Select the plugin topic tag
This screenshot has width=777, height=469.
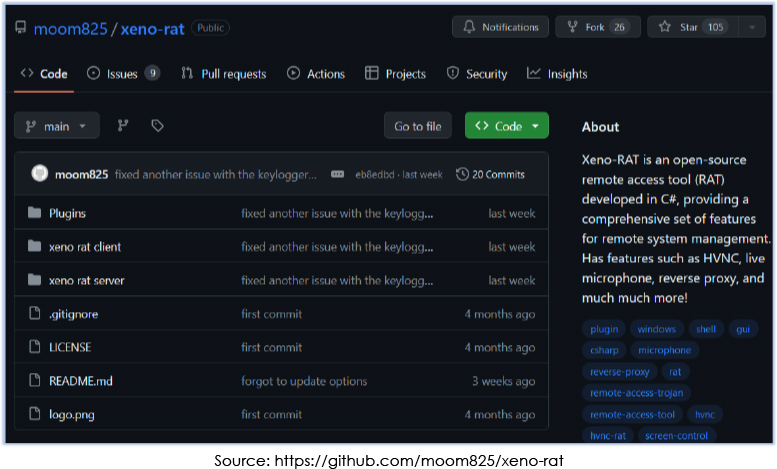tap(604, 329)
